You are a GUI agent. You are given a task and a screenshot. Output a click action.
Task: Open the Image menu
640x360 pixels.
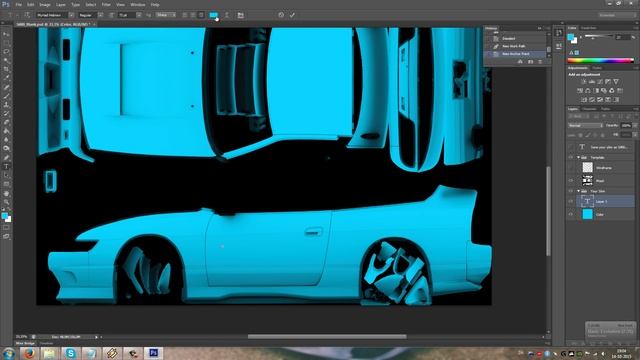(x=45, y=4)
